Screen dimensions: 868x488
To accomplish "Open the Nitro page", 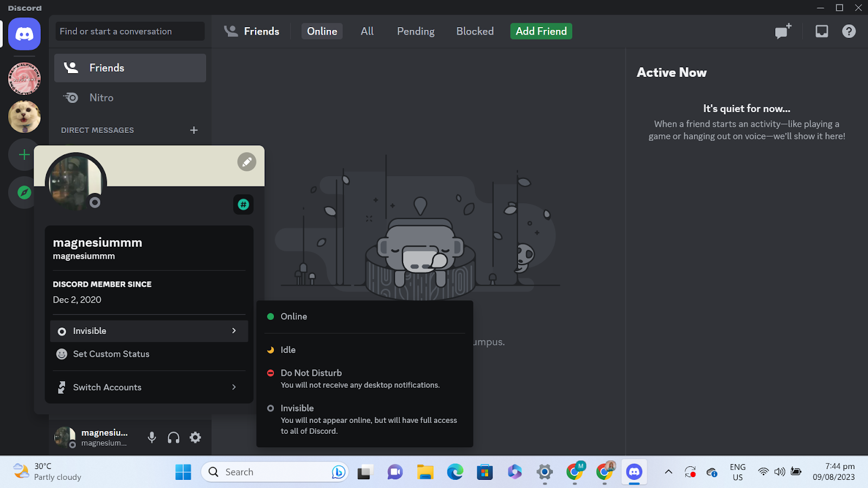I will click(130, 98).
